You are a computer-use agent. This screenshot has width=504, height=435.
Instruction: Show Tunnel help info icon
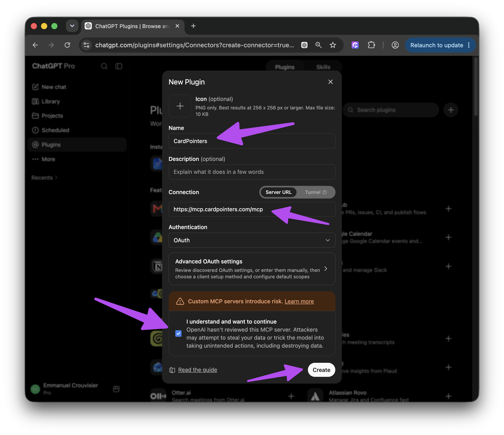[x=324, y=192]
